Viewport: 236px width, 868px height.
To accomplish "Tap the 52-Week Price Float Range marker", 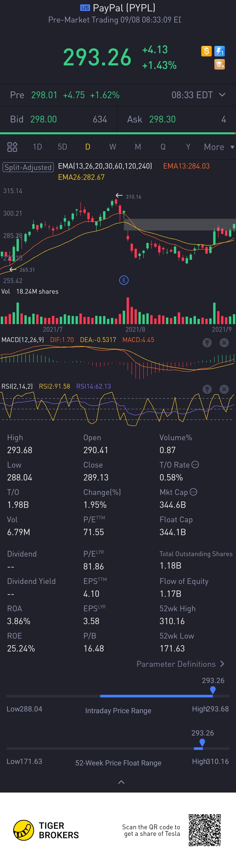I will click(202, 742).
